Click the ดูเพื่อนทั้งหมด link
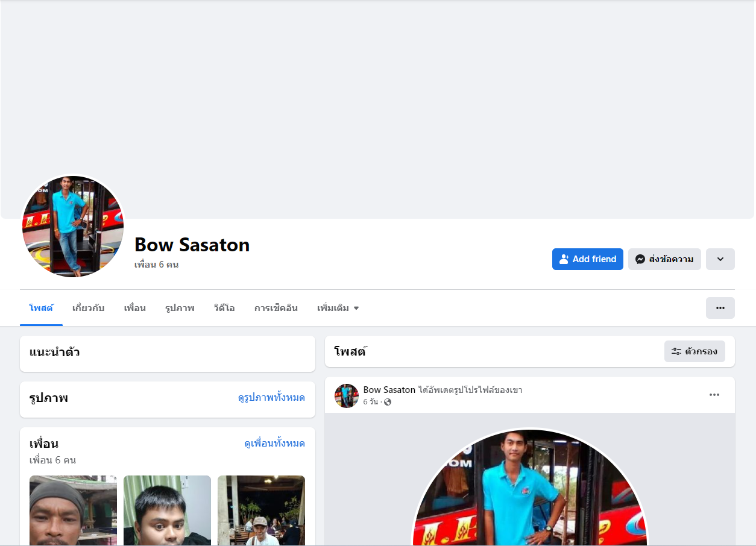Screen dimensions: 756x546 [274, 444]
